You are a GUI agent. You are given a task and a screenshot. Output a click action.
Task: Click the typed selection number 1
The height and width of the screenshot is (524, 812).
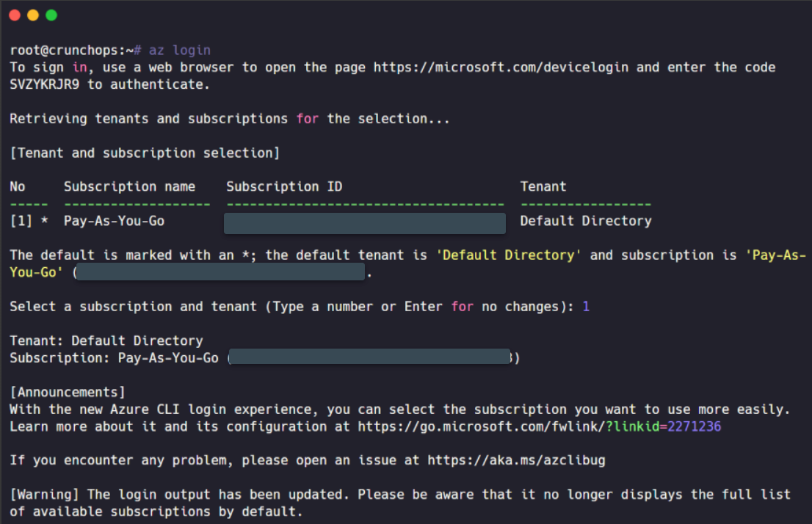click(586, 307)
